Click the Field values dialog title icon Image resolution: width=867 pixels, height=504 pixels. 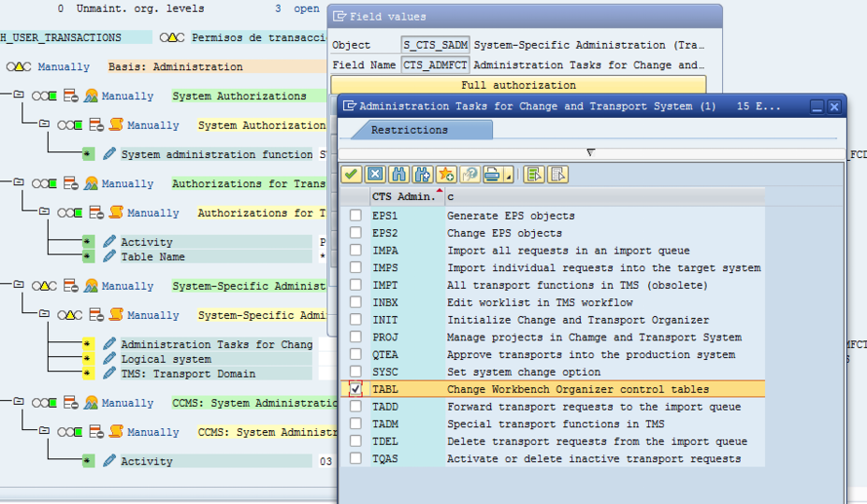pos(339,17)
